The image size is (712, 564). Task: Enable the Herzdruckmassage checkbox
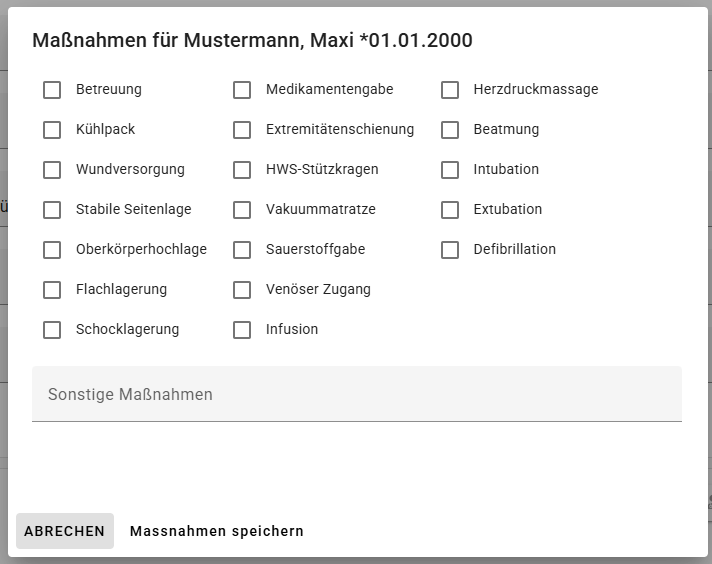450,90
